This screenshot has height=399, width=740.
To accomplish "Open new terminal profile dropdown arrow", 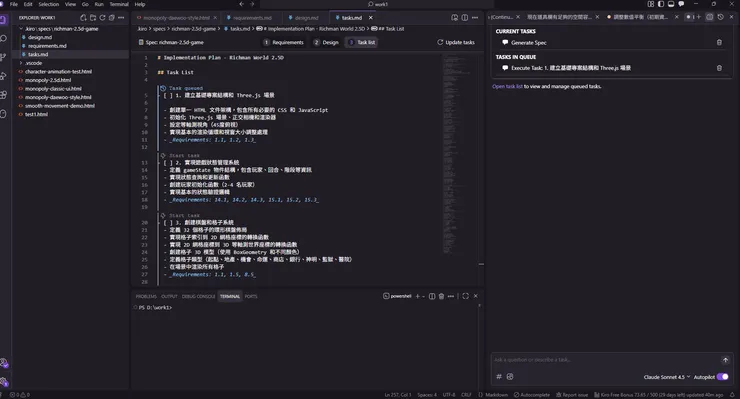I will 423,296.
